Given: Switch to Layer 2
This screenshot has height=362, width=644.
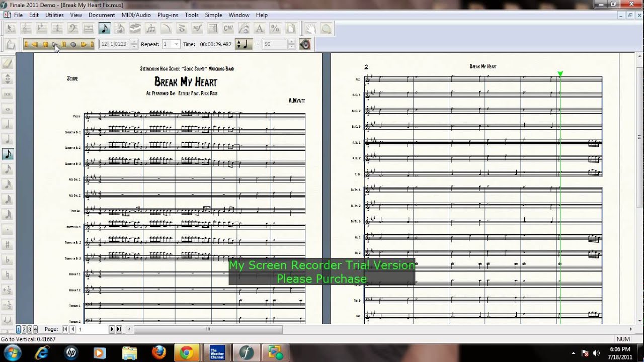Looking at the screenshot, I should point(24,329).
